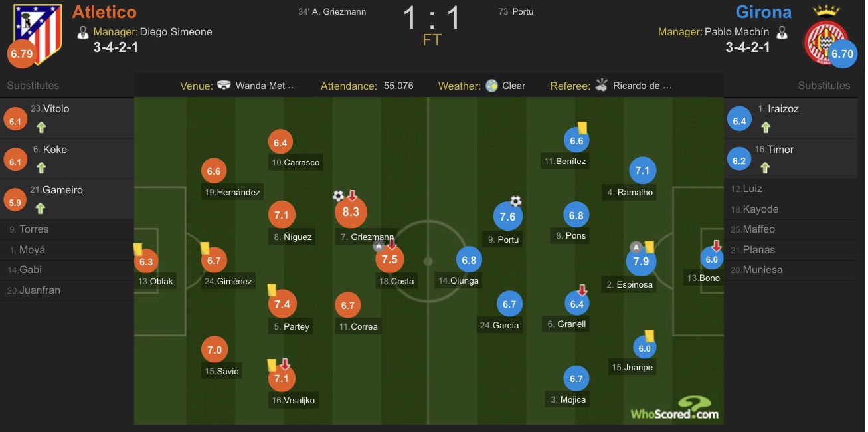Click the goal ball icon above Portu
Image resolution: width=868 pixels, height=432 pixels.
pyautogui.click(x=516, y=201)
